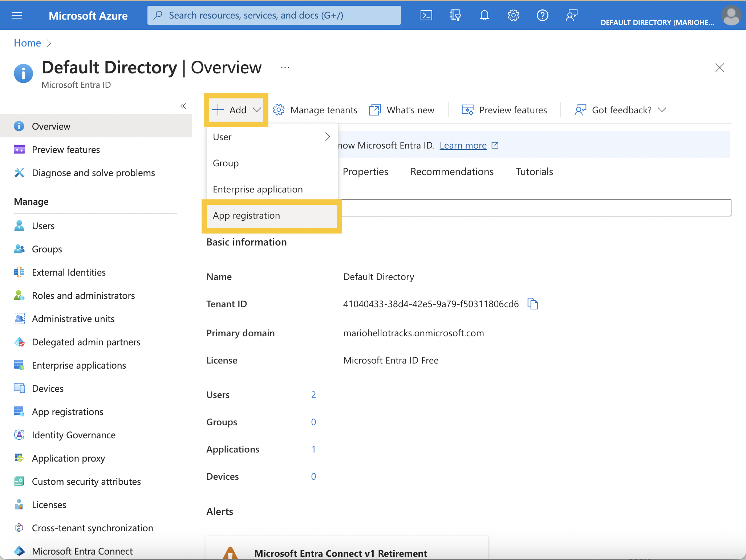Expand the User submenu arrow

point(328,137)
